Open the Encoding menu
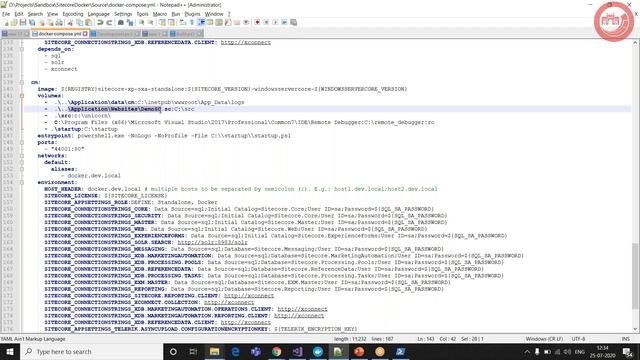Viewport: 640px width, 360px height. click(x=73, y=14)
